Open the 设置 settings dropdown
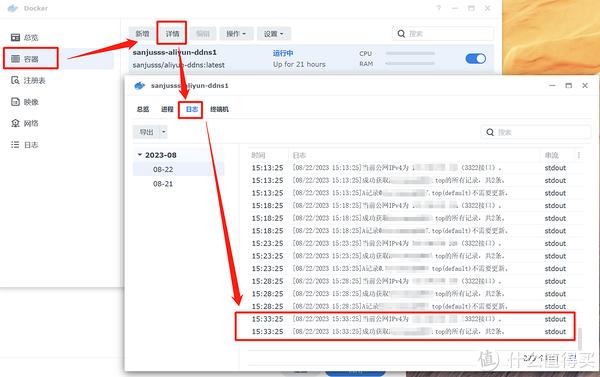This screenshot has height=377, width=600. 274,34
